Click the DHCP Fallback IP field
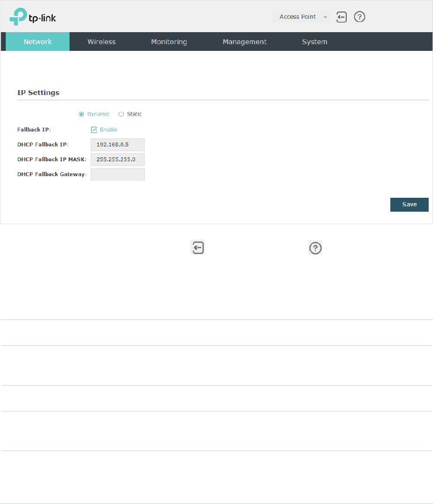 click(117, 144)
